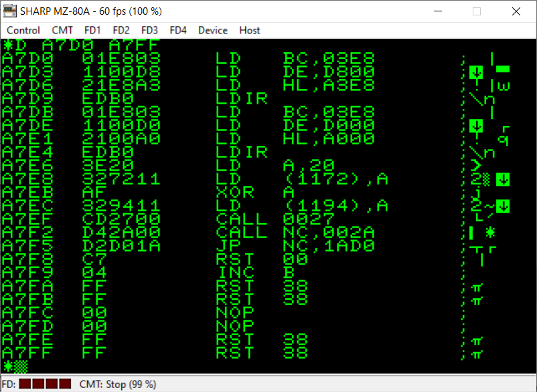
Task: Click the second FD drive access lamp
Action: [38, 384]
